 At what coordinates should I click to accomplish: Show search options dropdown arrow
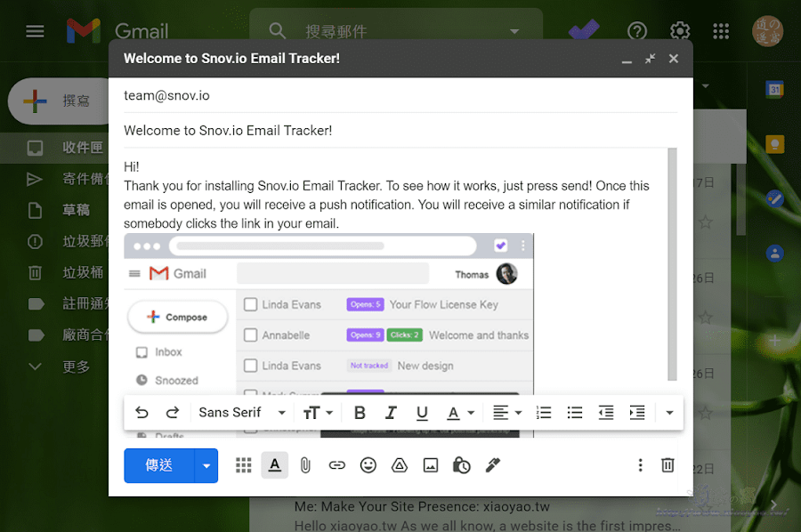pyautogui.click(x=514, y=32)
